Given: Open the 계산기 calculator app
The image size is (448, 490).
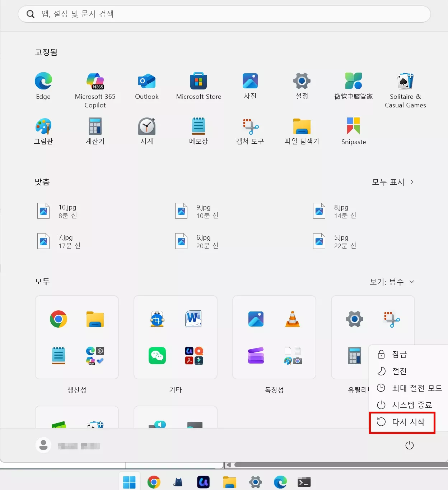Looking at the screenshot, I should 95,126.
